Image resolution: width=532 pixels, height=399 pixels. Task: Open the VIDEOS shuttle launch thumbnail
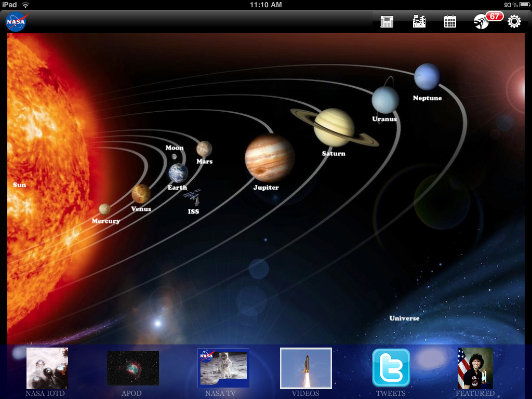point(305,368)
